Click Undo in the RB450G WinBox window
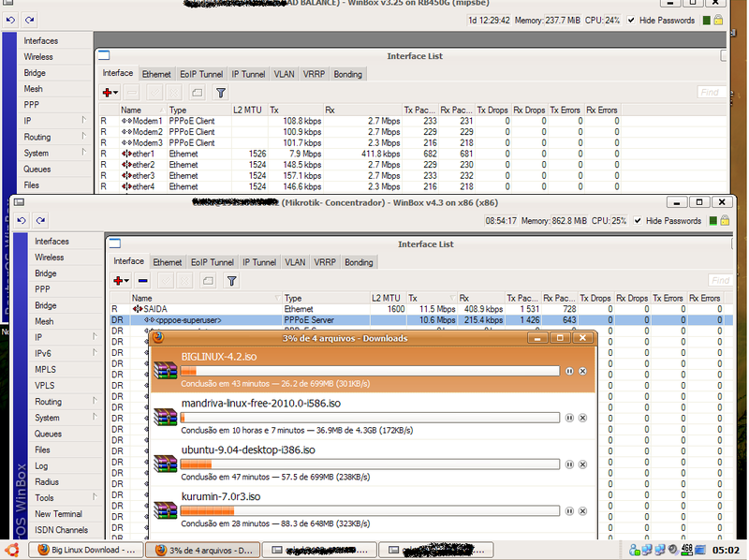This screenshot has height=560, width=749. [x=10, y=20]
